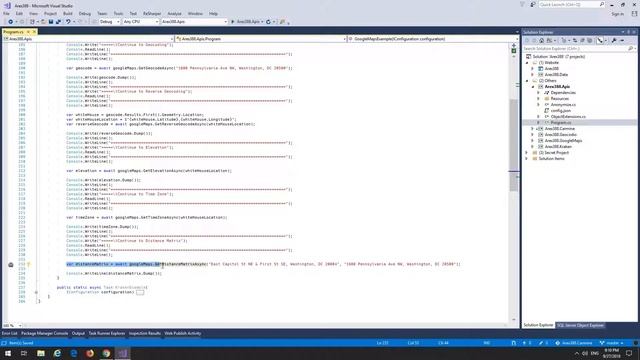This screenshot has height=360, width=640.
Task: Collapse the (1) Website solution folder
Action: (527, 63)
